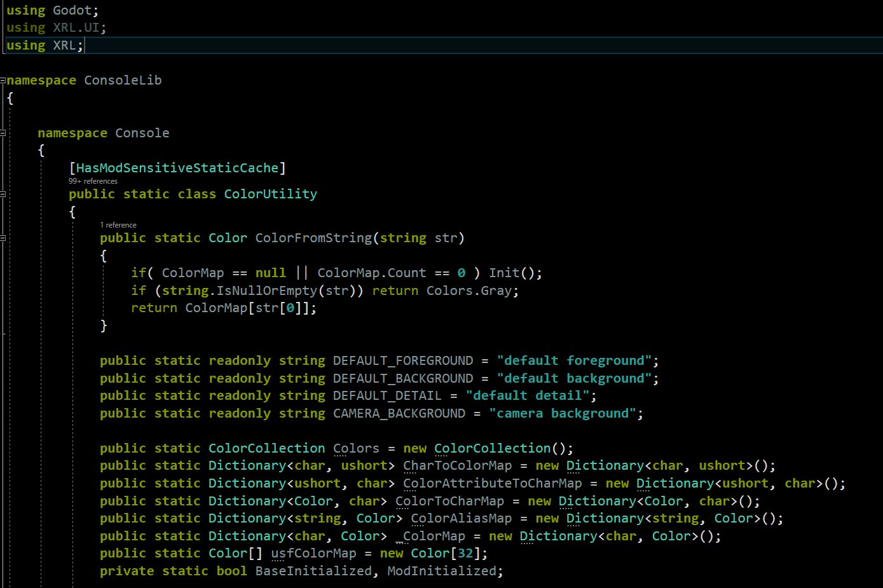Place cursor on ModInitialized variable
883x588 pixels.
point(441,571)
